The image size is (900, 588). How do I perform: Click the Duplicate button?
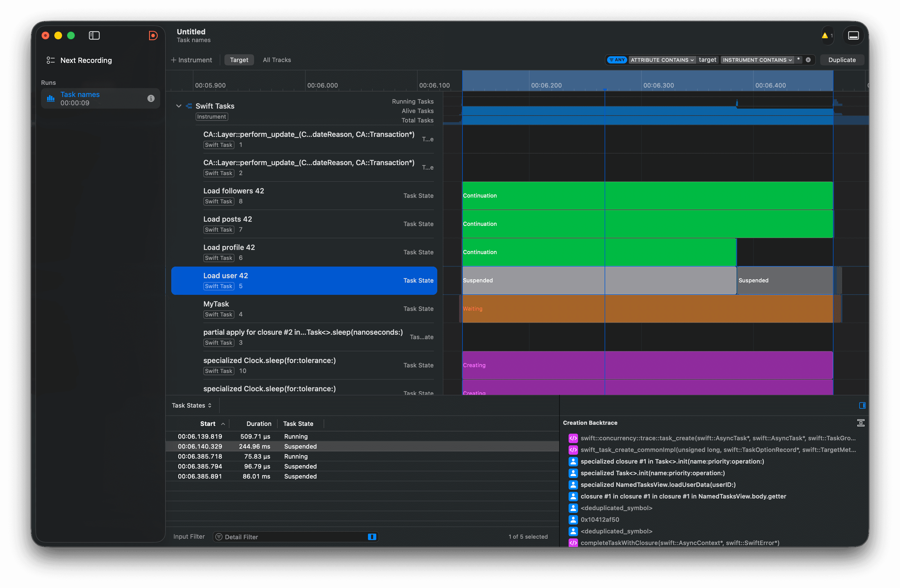[x=842, y=60]
